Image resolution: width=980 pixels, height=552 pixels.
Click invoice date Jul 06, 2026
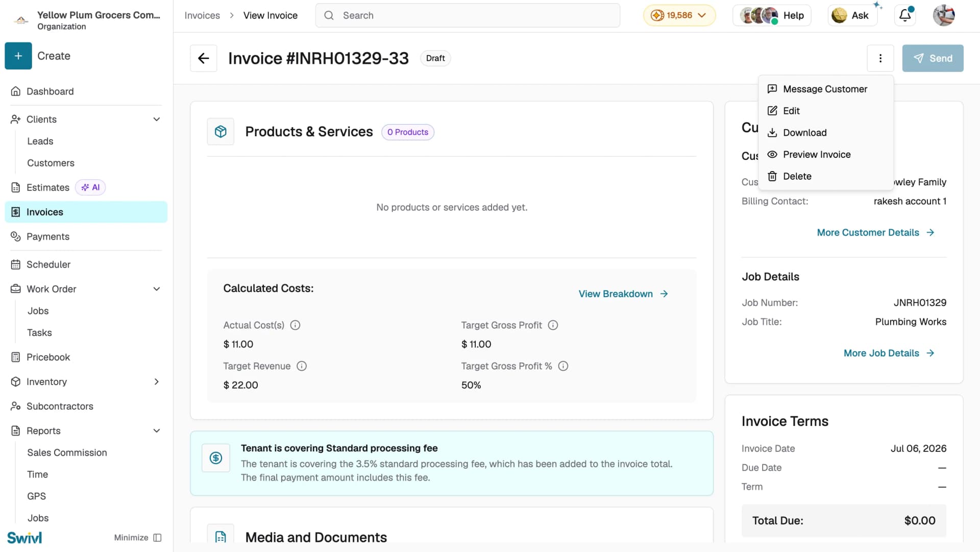[x=918, y=449]
